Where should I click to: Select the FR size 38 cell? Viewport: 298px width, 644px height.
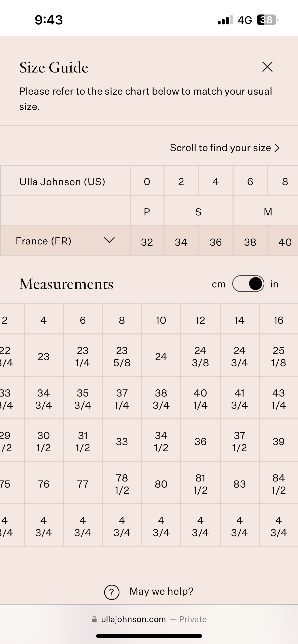click(x=250, y=242)
